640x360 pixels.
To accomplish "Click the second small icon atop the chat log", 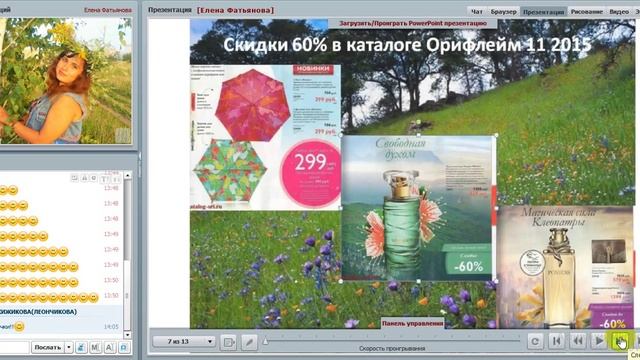I will coord(84,178).
